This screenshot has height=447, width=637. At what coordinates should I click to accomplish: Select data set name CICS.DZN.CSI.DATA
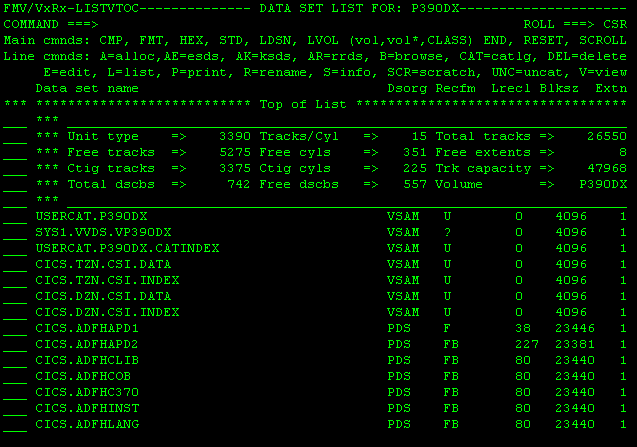coord(103,296)
